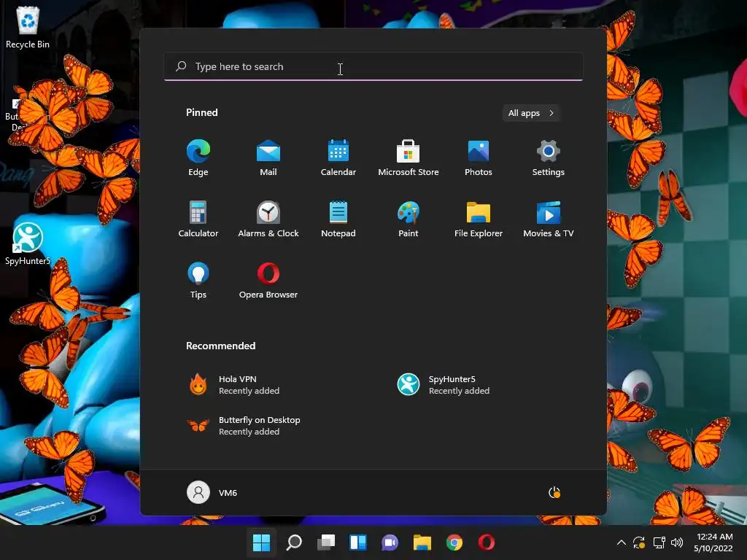Launch Movies & TV app

click(x=549, y=219)
